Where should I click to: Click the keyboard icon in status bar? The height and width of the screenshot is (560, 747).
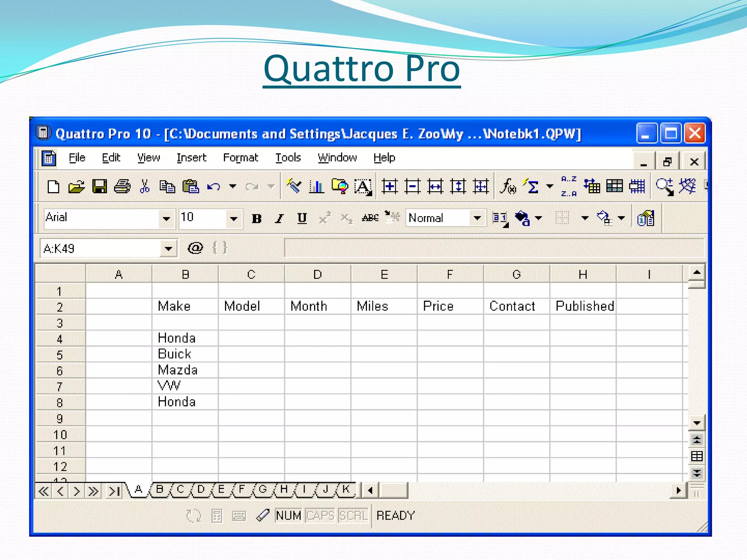click(239, 516)
